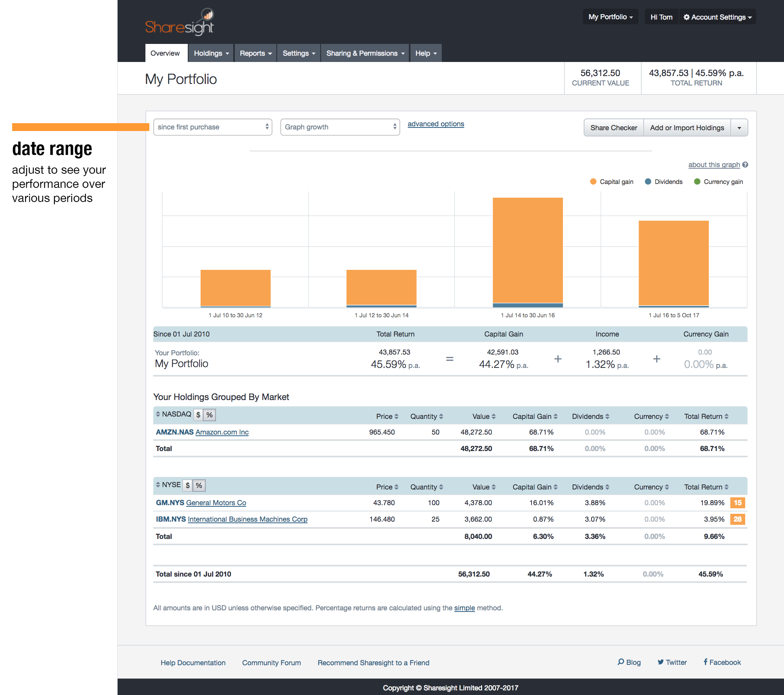Screen dimensions: 784x695
Task: Toggle NASDAQ table to percent view
Action: 210,415
